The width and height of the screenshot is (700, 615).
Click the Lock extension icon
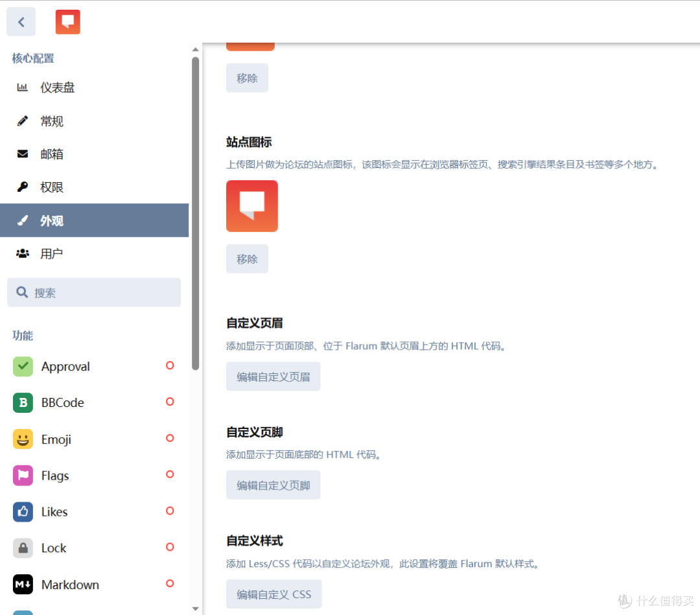(23, 548)
